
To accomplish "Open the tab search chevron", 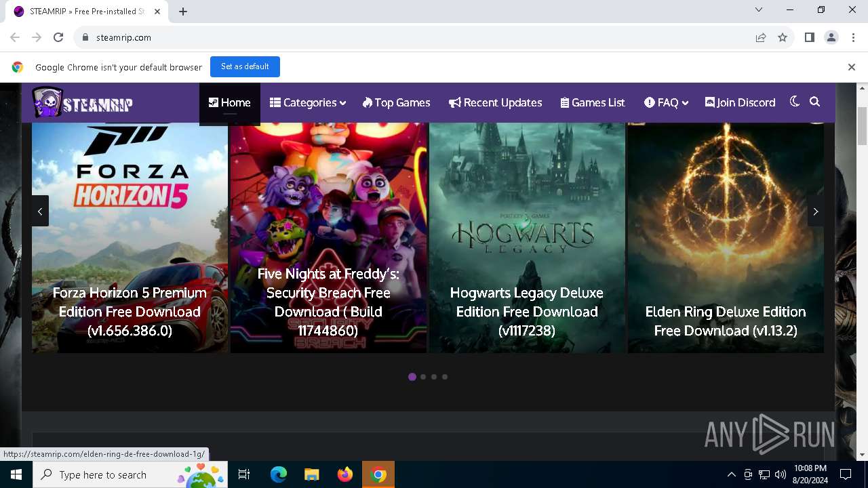I will pos(759,9).
